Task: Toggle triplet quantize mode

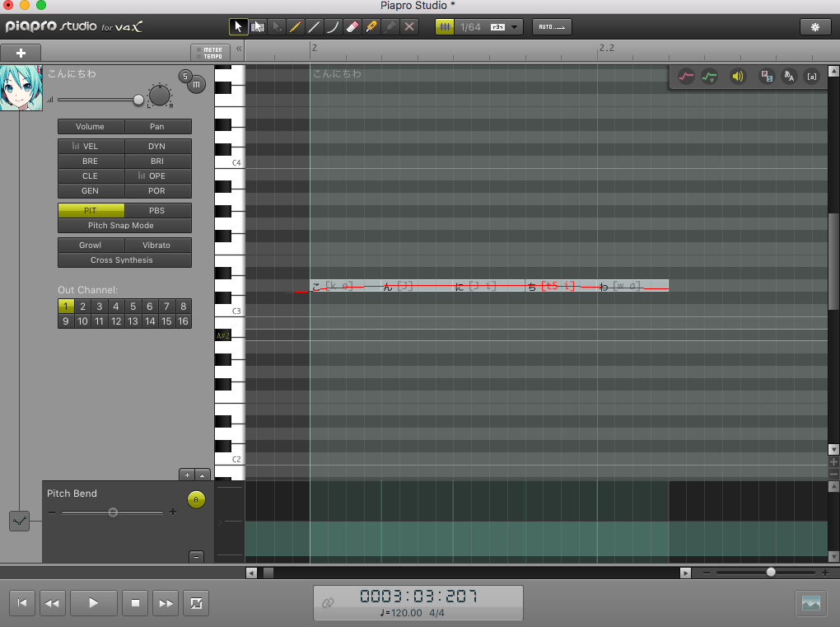Action: coord(497,27)
